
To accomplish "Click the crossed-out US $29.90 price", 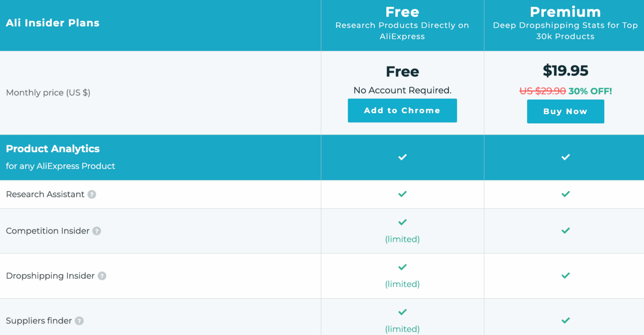I will 543,91.
